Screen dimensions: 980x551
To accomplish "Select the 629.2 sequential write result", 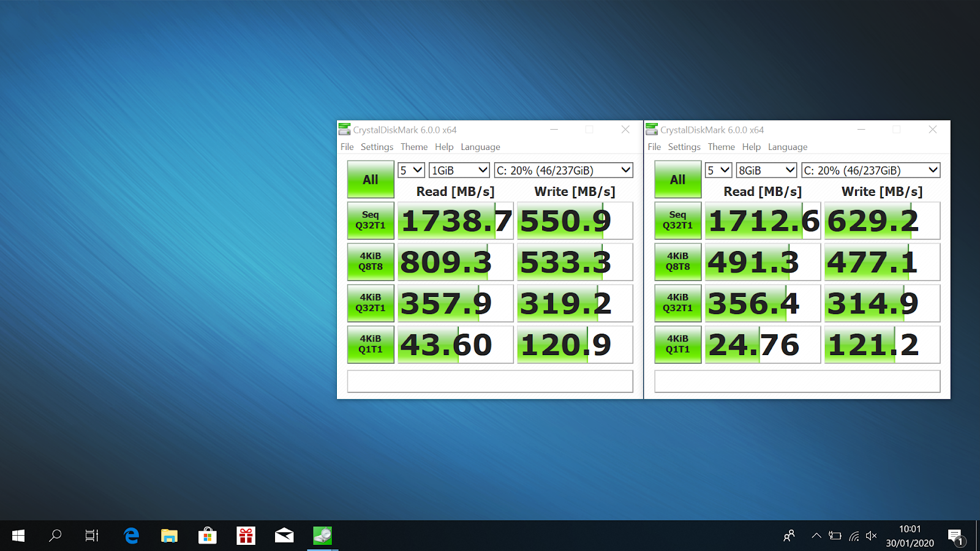I will (x=883, y=221).
